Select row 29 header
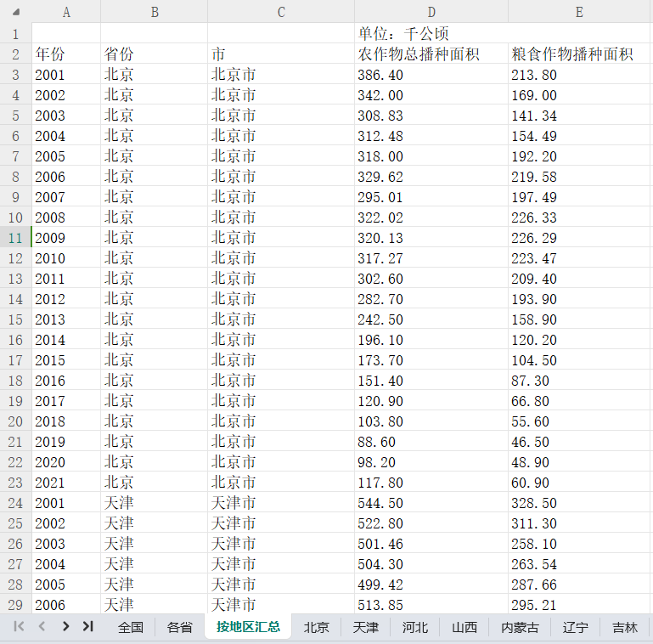Viewport: 653px width, 644px height. pyautogui.click(x=16, y=604)
